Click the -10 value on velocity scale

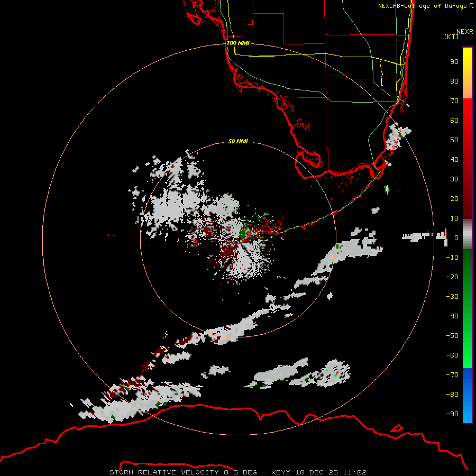click(x=452, y=258)
